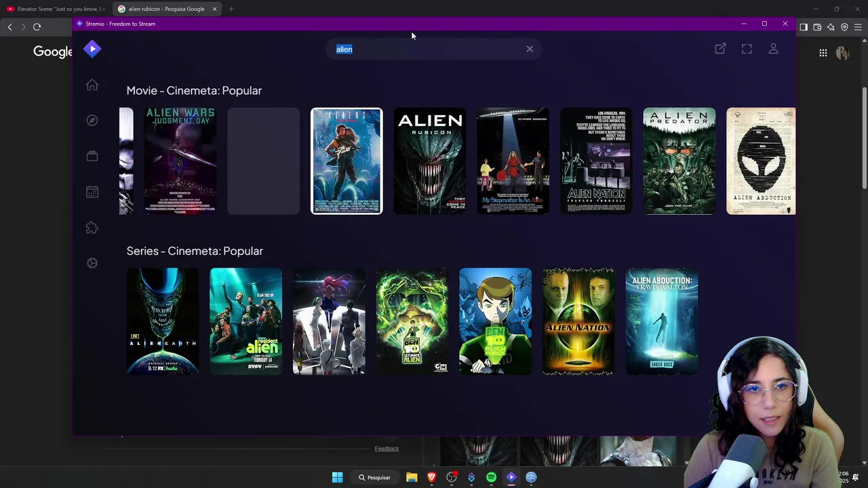The width and height of the screenshot is (868, 488).
Task: Open the Google account avatar
Action: point(842,53)
